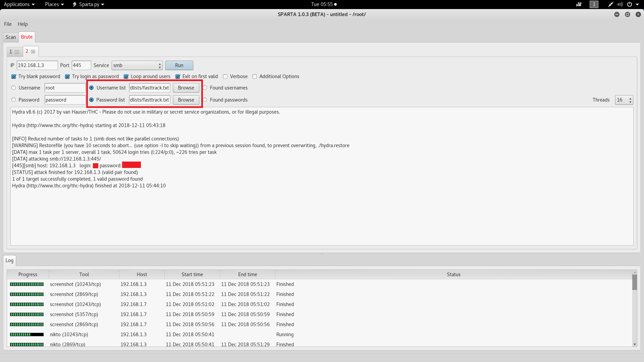Open the Log tab

click(9, 260)
